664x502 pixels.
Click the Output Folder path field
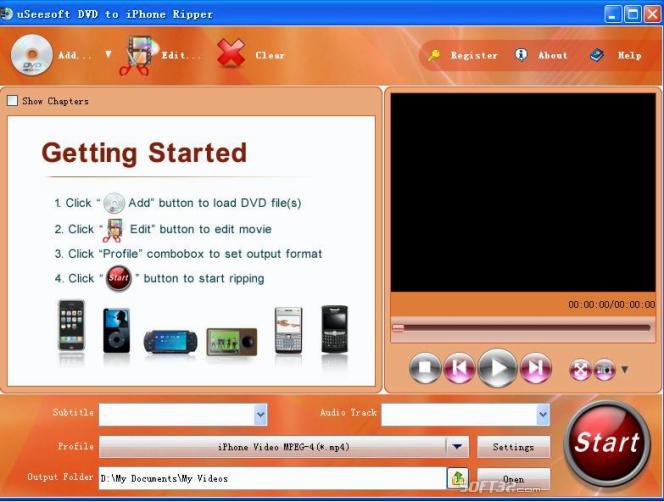(273, 478)
